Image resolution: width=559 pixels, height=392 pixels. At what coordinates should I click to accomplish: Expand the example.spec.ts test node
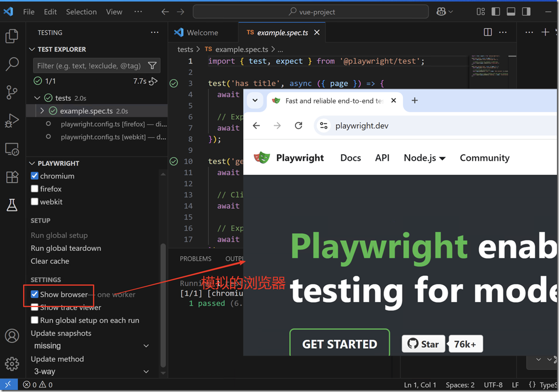point(42,111)
